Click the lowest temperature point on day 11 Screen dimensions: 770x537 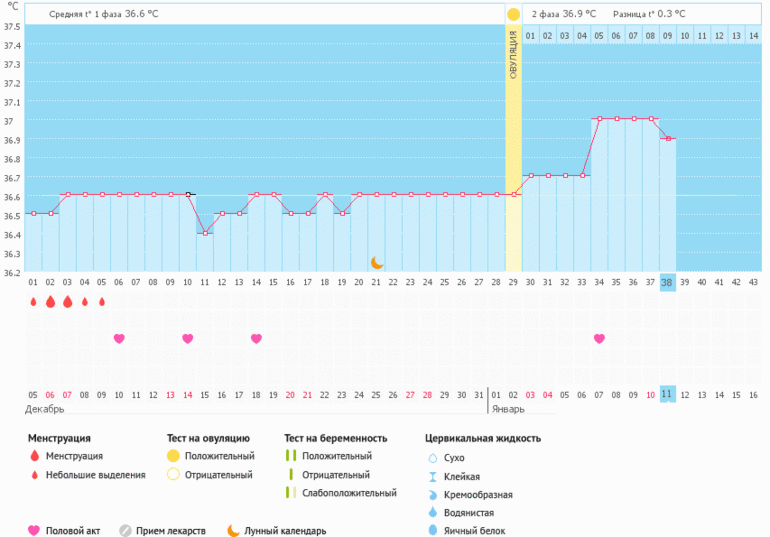pos(204,233)
